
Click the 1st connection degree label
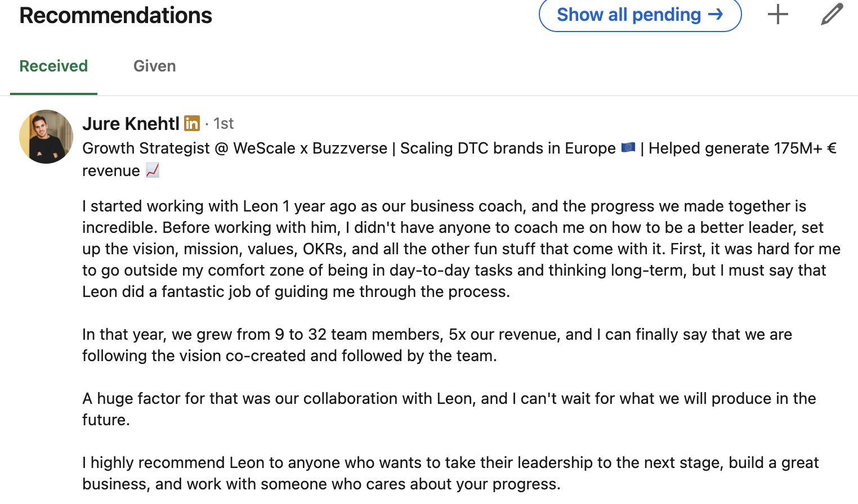tap(224, 123)
